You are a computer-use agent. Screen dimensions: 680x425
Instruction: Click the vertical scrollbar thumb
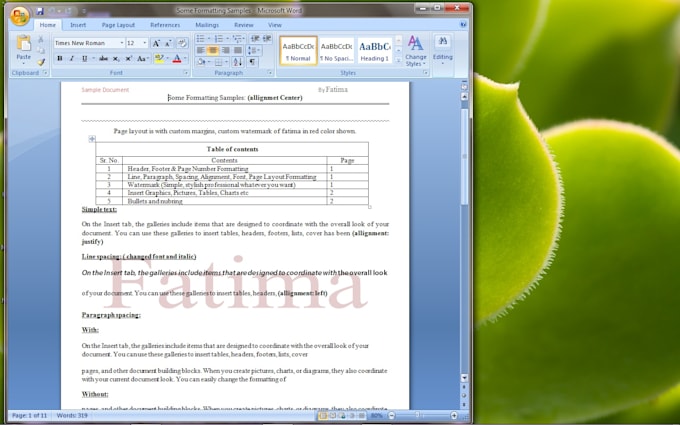click(x=464, y=156)
